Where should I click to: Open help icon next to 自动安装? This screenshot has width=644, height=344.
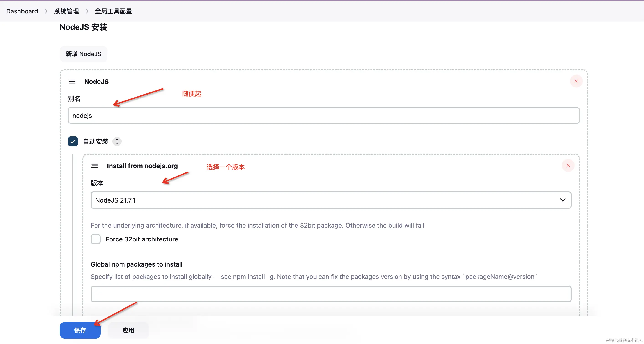click(117, 142)
